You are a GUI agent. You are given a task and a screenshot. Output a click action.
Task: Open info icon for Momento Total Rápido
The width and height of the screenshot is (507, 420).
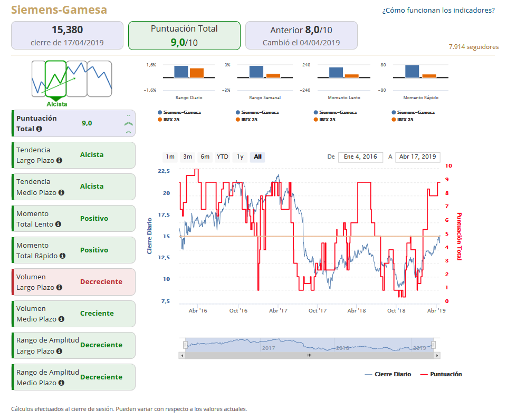(x=62, y=256)
